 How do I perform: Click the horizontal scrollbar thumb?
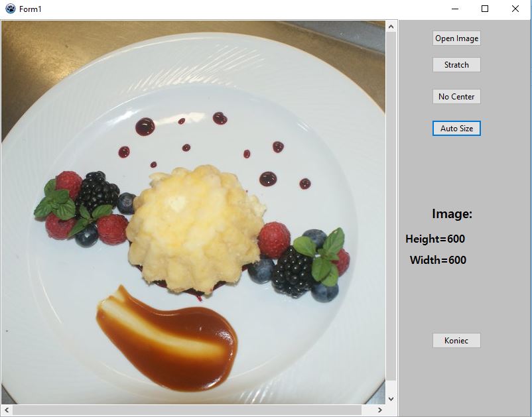click(x=187, y=410)
